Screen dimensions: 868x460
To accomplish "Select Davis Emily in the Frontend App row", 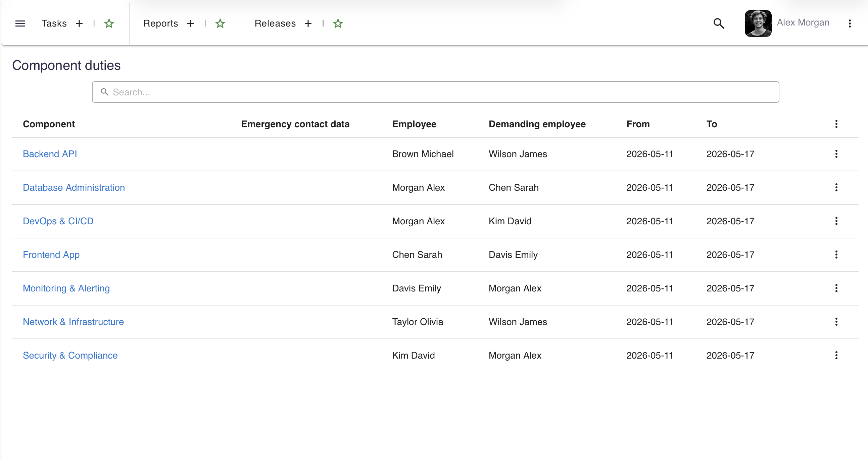I will pos(513,255).
